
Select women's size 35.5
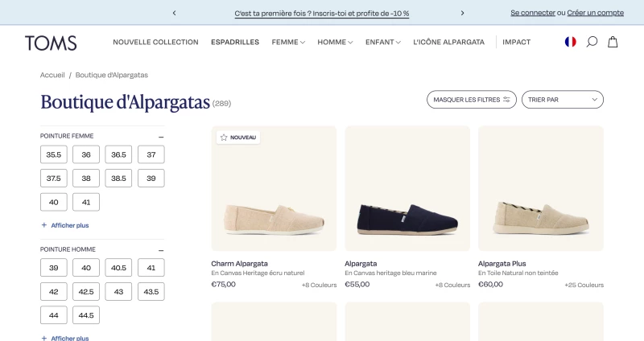[53, 154]
